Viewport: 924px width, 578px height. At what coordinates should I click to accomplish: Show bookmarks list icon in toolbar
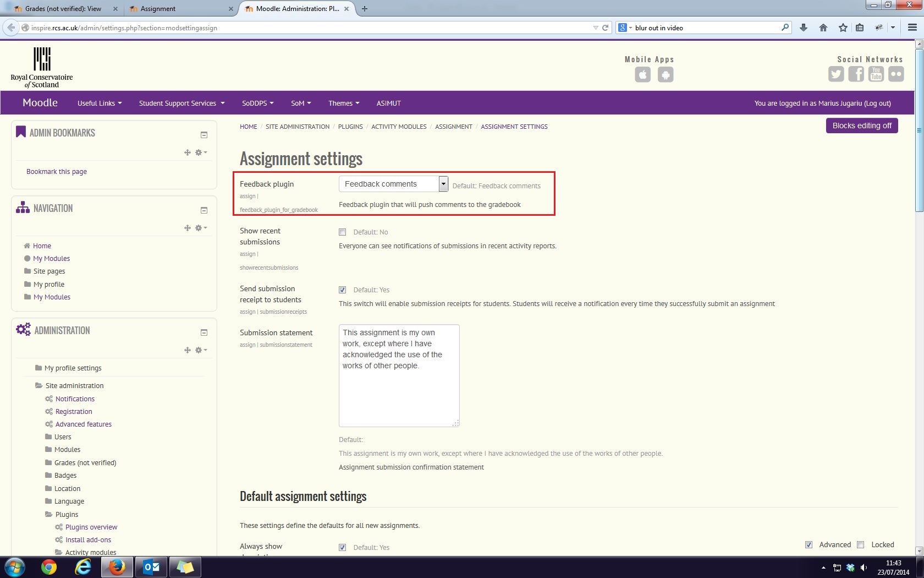click(x=860, y=28)
